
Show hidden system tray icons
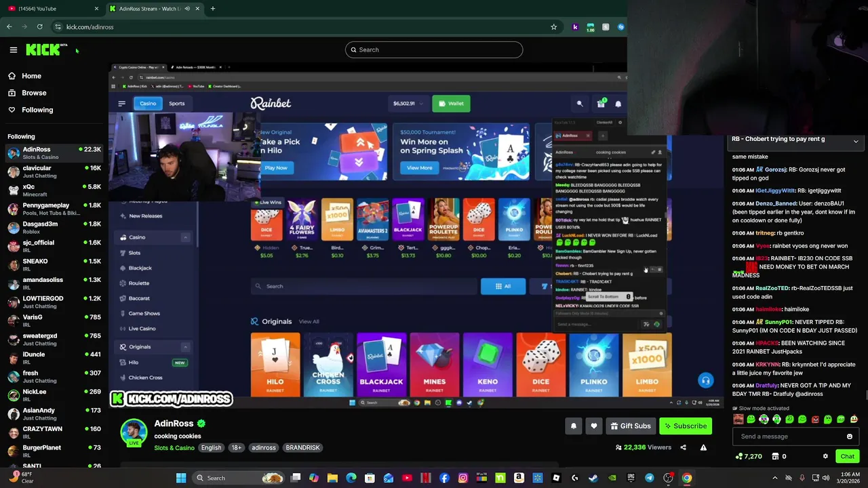[775, 478]
